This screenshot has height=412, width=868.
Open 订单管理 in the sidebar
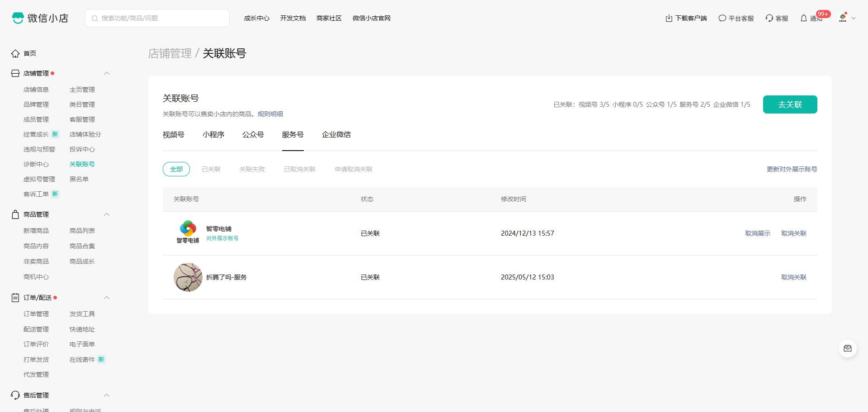(36, 314)
